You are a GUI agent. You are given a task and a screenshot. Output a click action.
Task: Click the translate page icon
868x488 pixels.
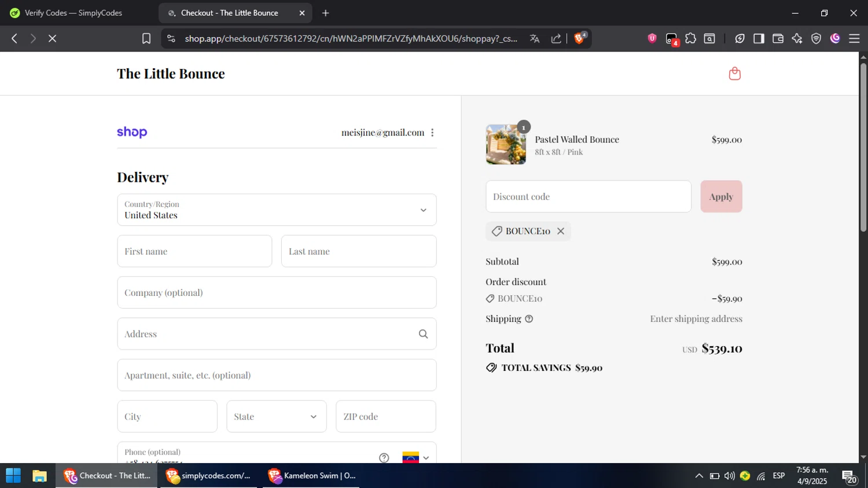535,38
